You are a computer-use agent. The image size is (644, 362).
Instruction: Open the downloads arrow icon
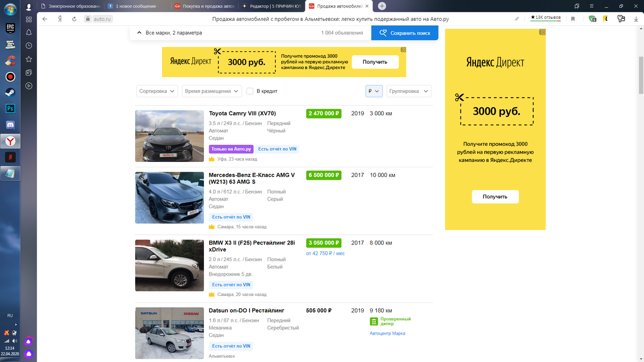635,19
